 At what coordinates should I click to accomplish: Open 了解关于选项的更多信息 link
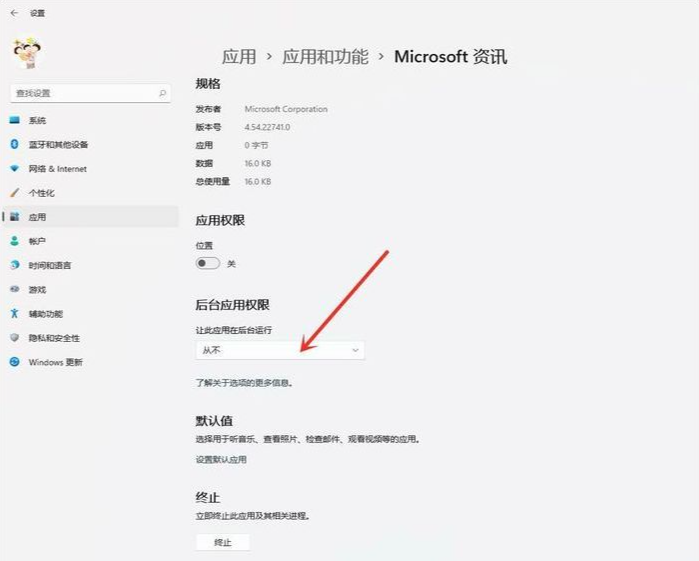244,383
